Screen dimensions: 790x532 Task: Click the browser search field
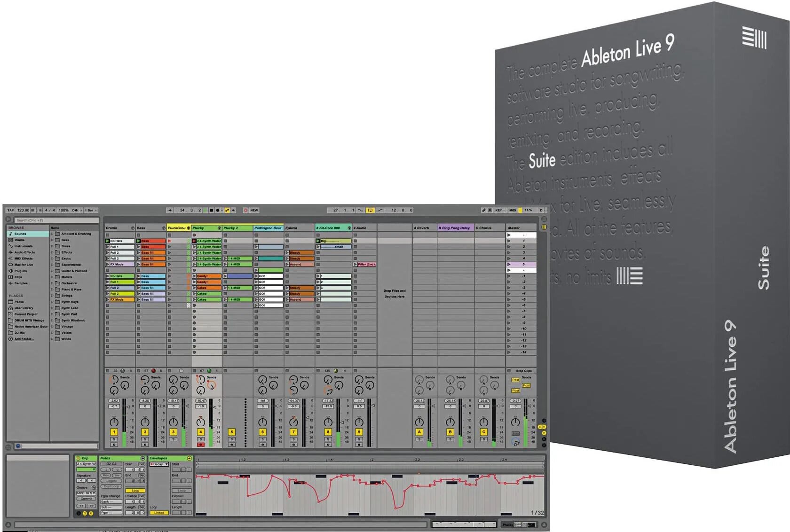click(56, 220)
